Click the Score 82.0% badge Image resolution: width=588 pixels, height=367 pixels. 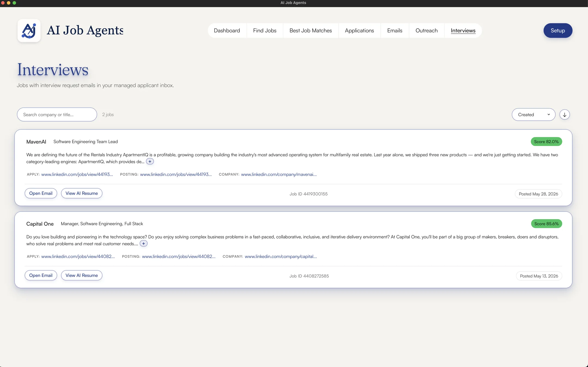tap(546, 142)
